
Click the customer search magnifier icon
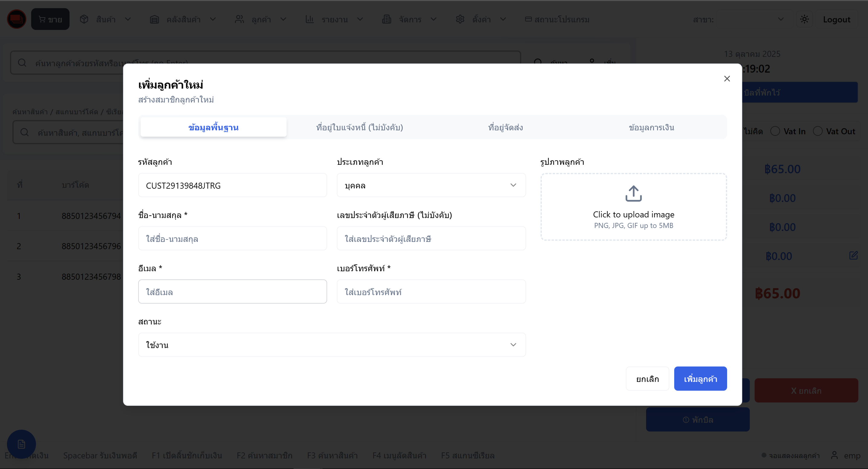22,63
